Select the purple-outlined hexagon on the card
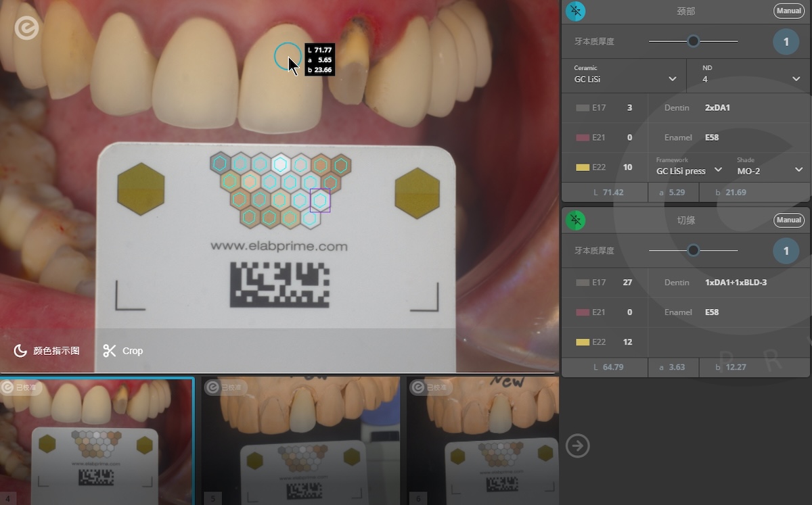 pos(320,200)
